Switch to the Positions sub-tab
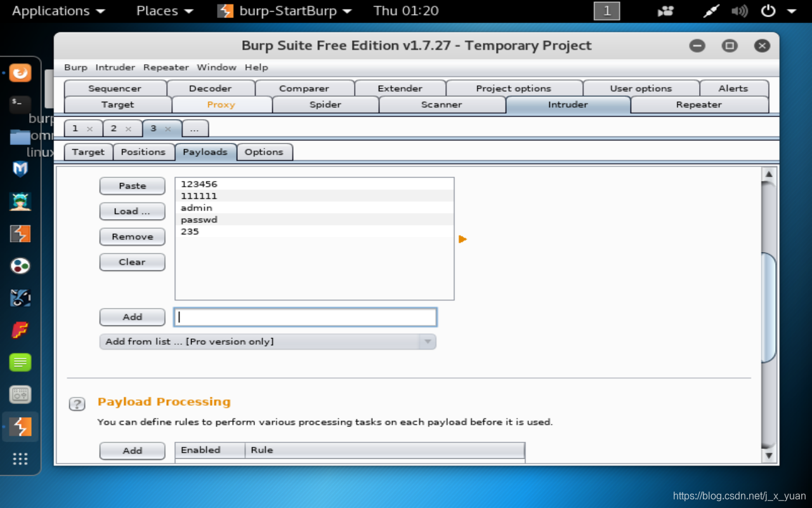This screenshot has height=508, width=812. point(143,152)
